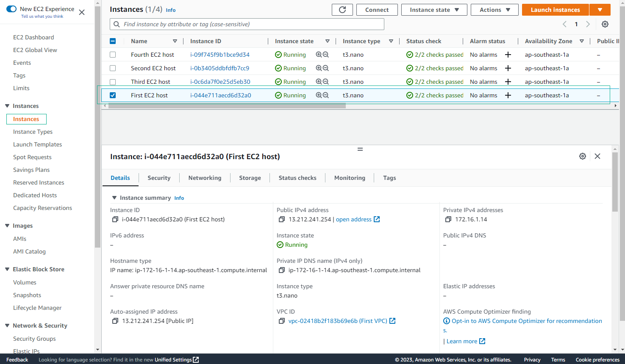Zoom in filter for First EC2 host state

click(x=319, y=95)
